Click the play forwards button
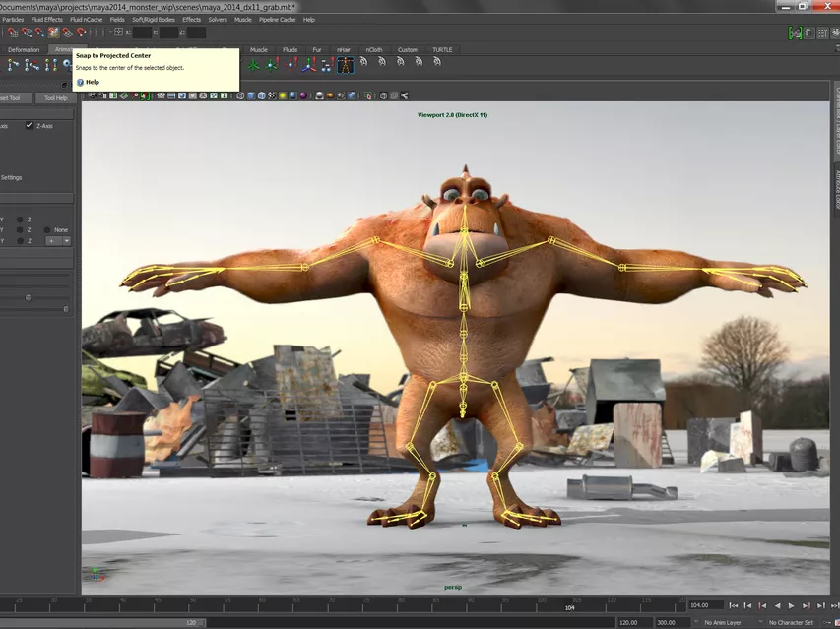Viewport: 840px width, 629px height. (x=791, y=605)
